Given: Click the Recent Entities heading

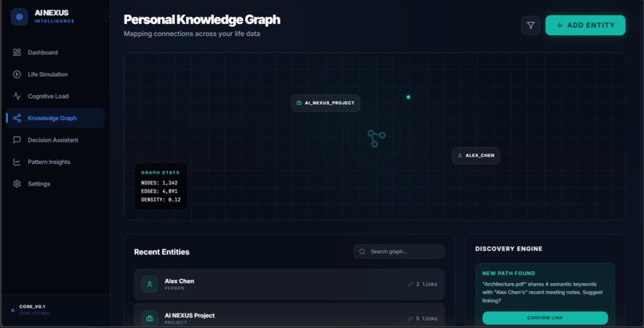Looking at the screenshot, I should click(x=162, y=252).
